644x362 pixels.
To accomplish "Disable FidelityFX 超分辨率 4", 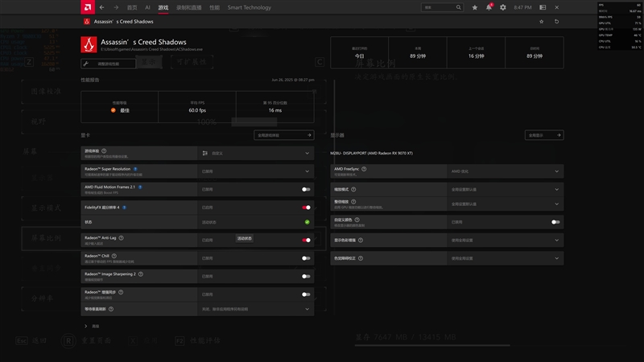I will (306, 208).
